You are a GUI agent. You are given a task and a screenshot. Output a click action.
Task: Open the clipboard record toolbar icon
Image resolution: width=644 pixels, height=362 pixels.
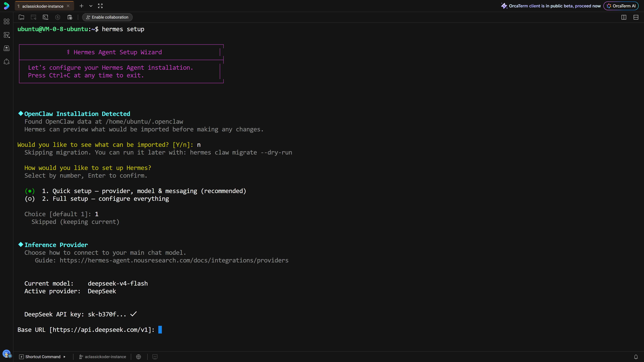tap(70, 17)
